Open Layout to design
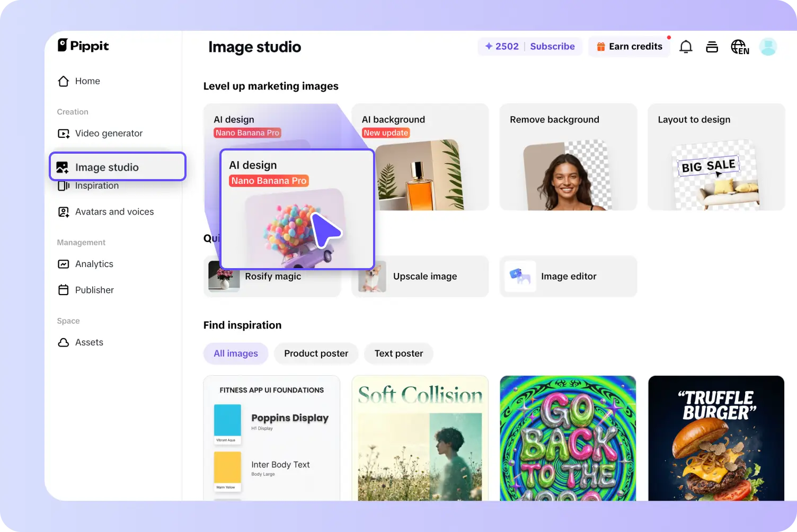This screenshot has width=797, height=532. (716, 157)
